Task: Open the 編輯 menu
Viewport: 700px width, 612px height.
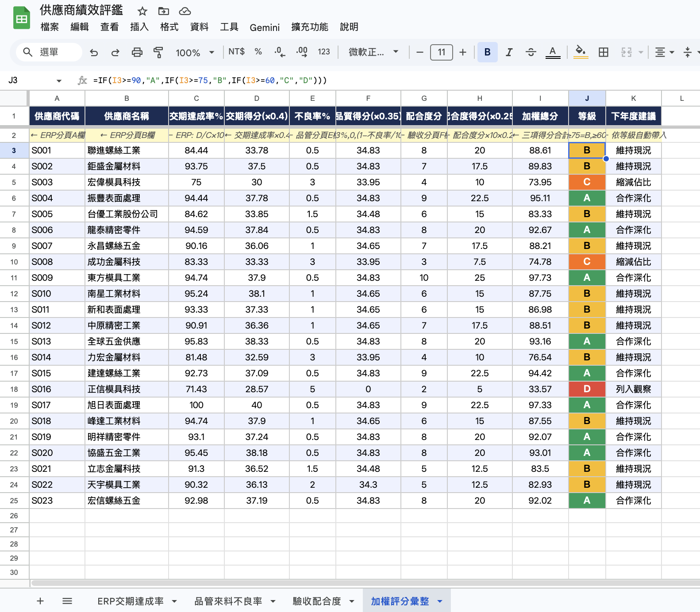Action: click(80, 27)
